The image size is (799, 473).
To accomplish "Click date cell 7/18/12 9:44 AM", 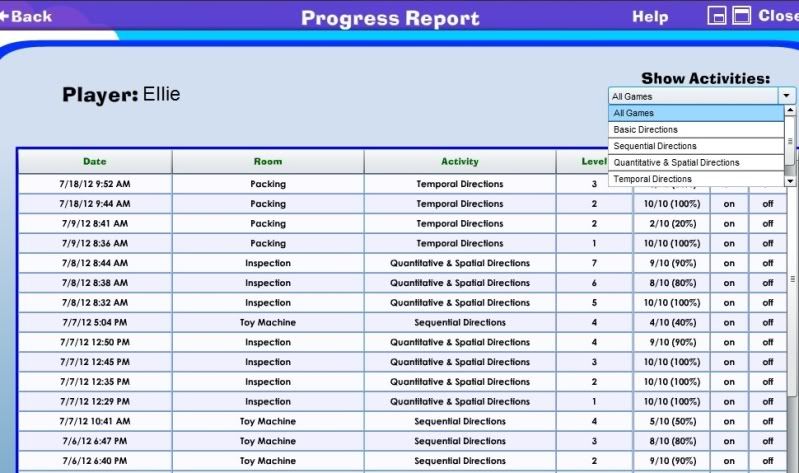I will tap(95, 204).
